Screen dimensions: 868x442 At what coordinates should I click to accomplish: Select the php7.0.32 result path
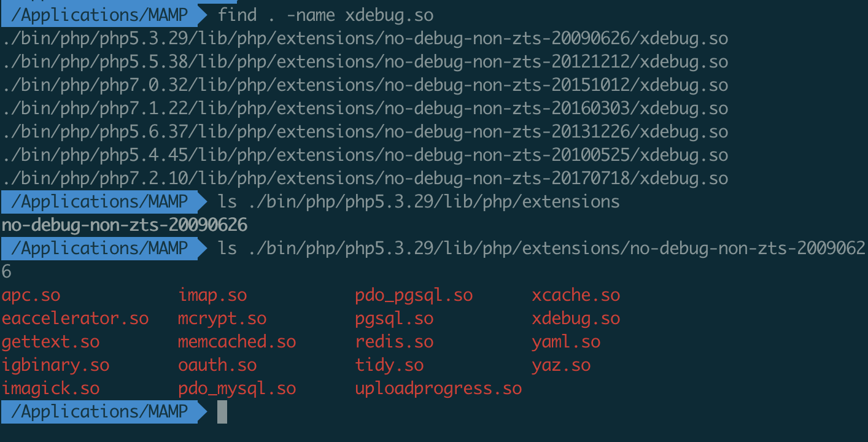(x=365, y=85)
